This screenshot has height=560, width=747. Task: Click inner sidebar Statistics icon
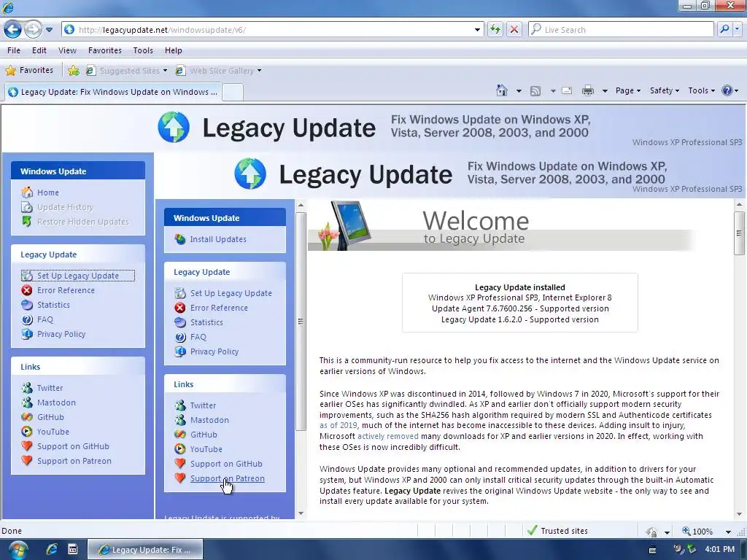[x=180, y=322]
